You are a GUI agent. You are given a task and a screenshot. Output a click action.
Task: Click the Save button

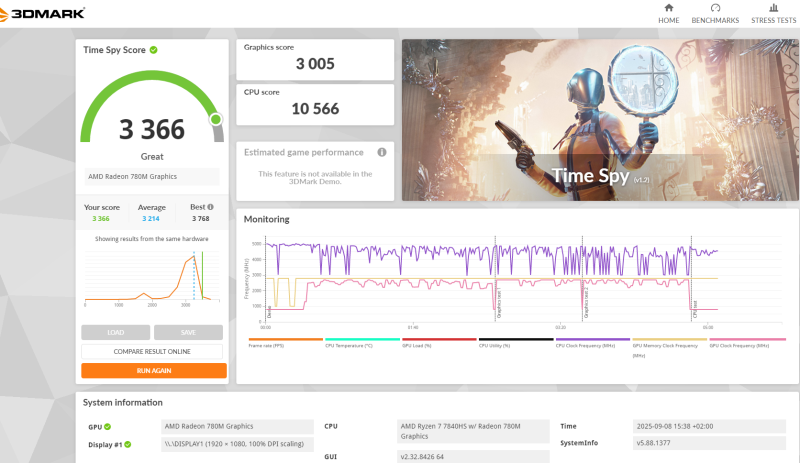pyautogui.click(x=188, y=332)
